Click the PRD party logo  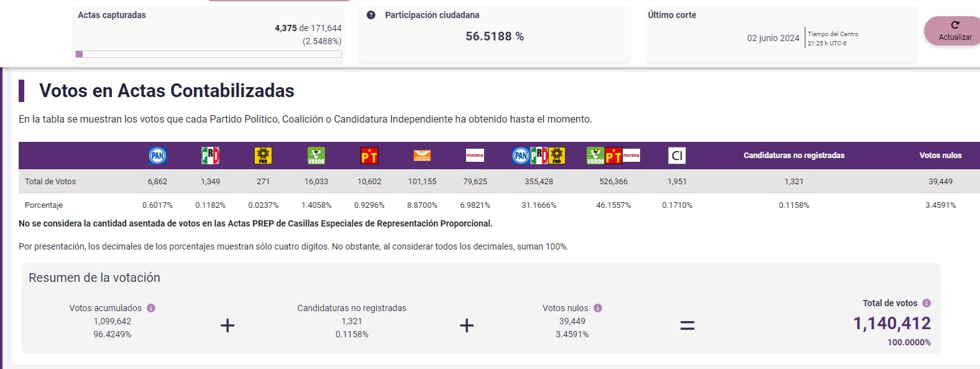(263, 156)
